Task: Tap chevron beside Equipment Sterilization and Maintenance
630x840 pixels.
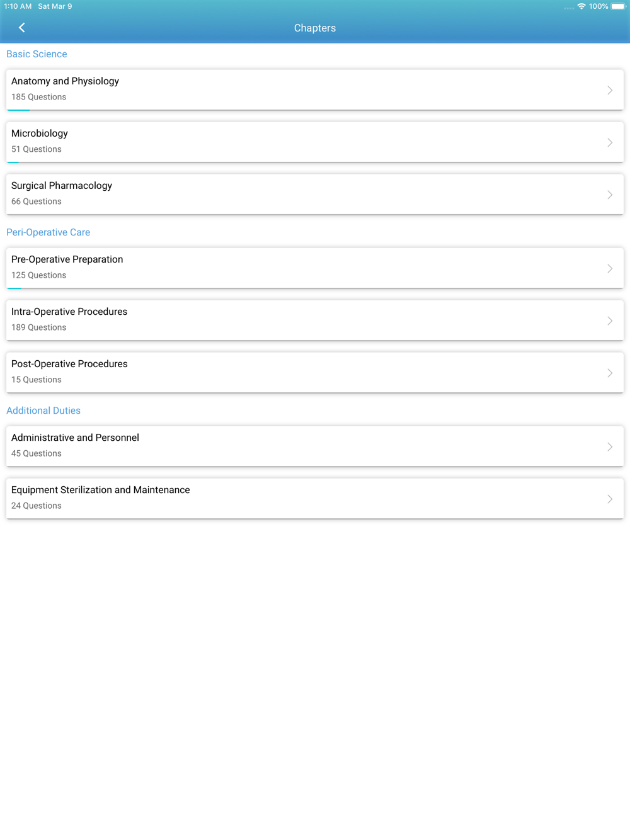Action: 610,499
